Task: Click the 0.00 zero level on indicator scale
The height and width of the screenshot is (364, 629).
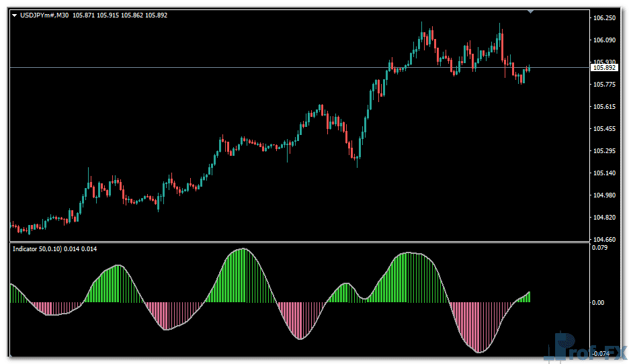Action: point(598,302)
